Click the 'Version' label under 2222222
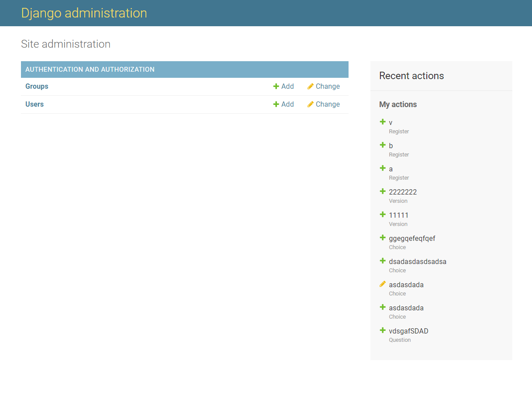This screenshot has height=410, width=532. click(x=398, y=201)
